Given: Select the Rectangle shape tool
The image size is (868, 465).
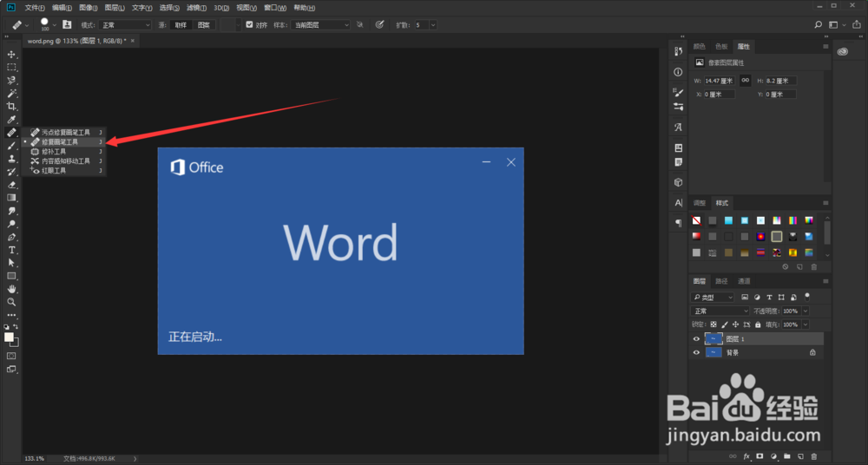Looking at the screenshot, I should pyautogui.click(x=11, y=276).
